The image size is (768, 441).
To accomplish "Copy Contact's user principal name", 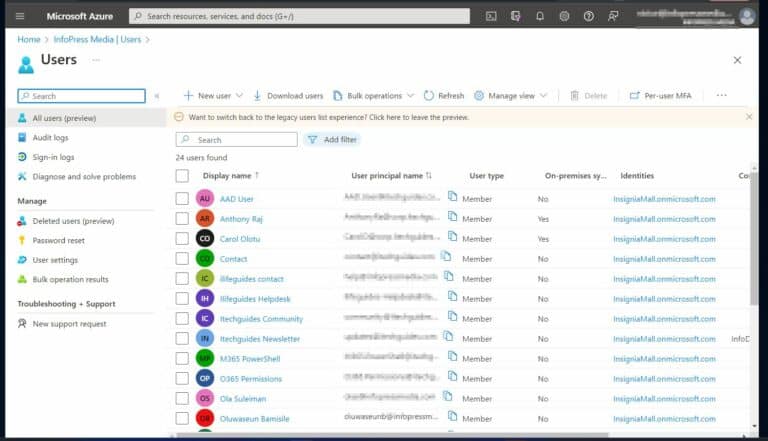I will point(446,256).
